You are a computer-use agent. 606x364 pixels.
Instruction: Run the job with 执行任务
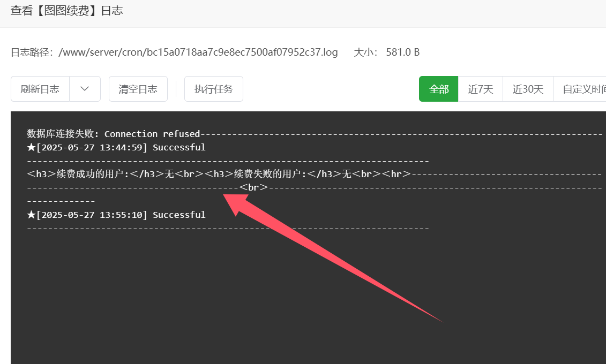click(213, 89)
